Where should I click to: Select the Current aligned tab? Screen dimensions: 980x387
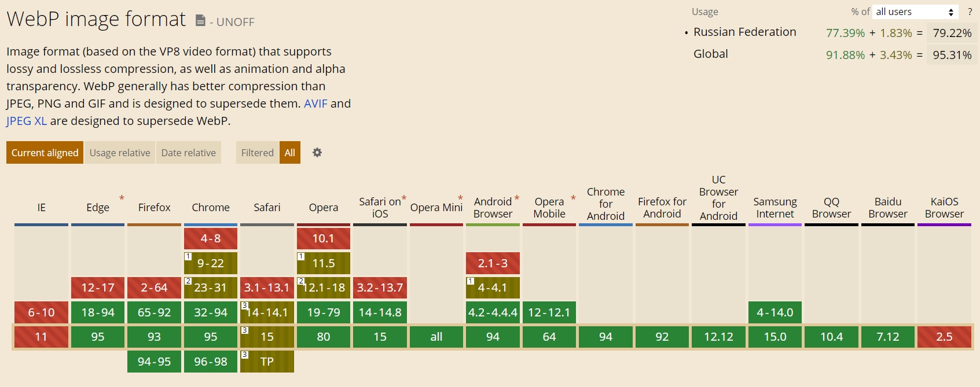45,153
